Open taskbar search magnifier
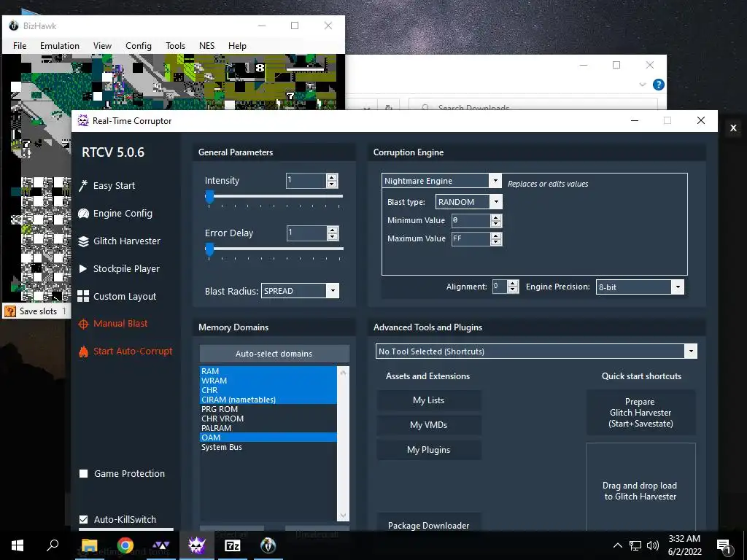 click(x=53, y=545)
